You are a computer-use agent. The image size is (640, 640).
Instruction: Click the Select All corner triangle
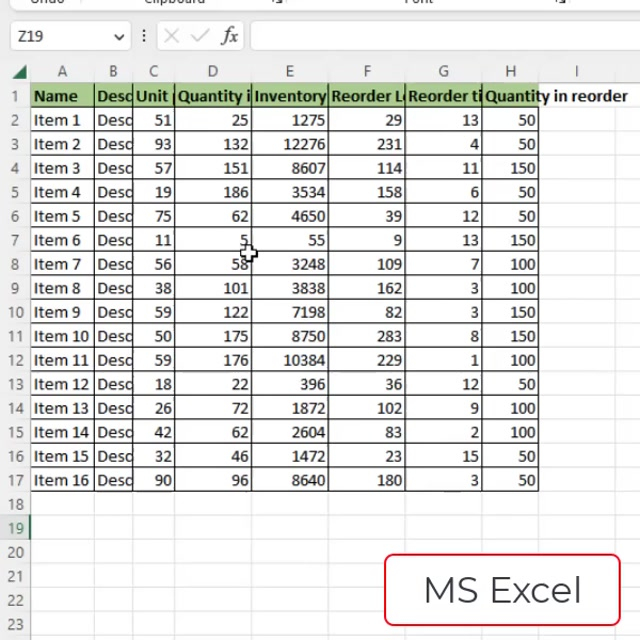19,72
